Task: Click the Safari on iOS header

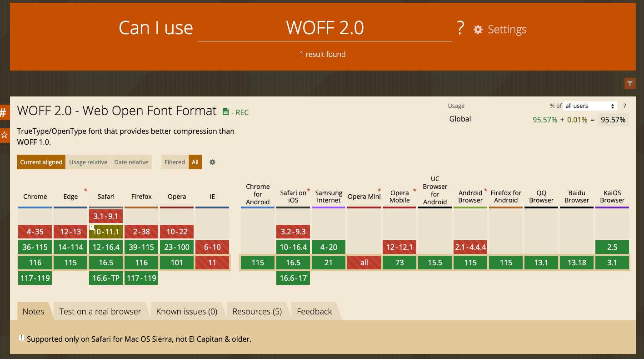Action: point(293,197)
